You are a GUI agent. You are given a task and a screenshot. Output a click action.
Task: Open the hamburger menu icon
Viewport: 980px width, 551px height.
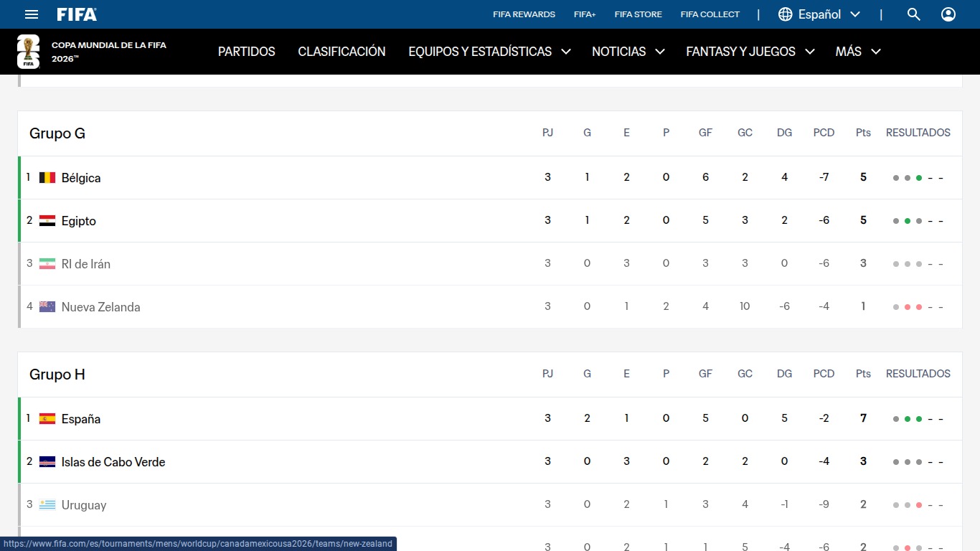[31, 14]
